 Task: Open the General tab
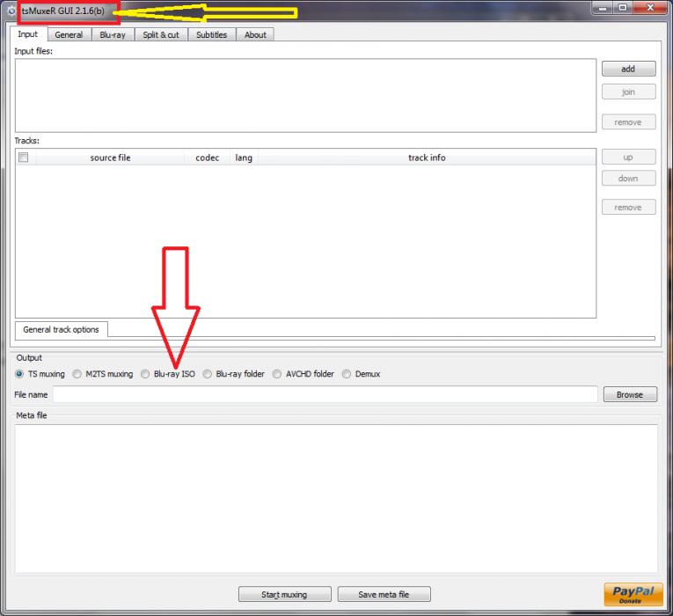pos(69,35)
